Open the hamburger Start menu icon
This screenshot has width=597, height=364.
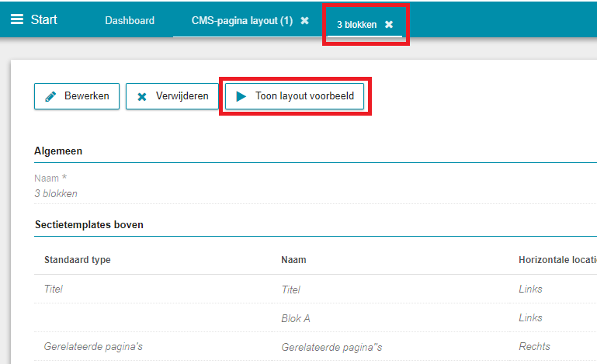coord(17,20)
